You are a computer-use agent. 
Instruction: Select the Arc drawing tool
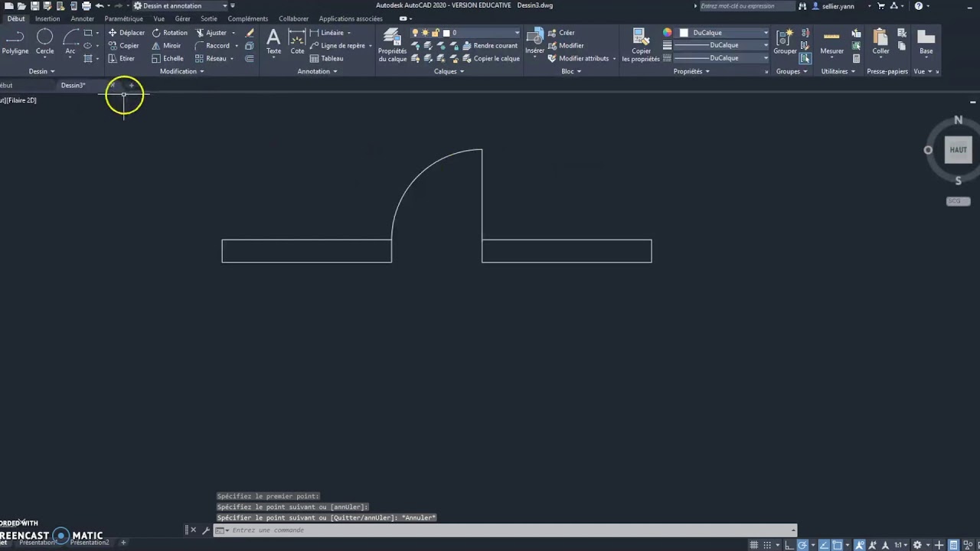[70, 41]
